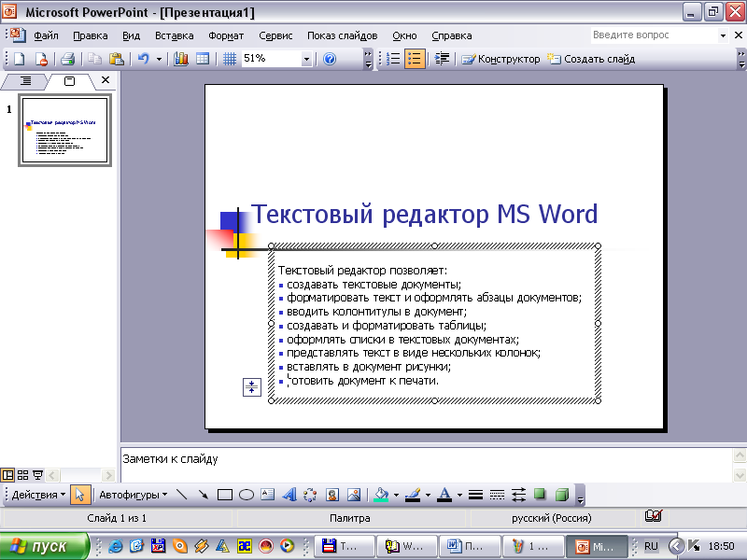Click into Заметки к слайду notes area
747x560 pixels.
426,465
